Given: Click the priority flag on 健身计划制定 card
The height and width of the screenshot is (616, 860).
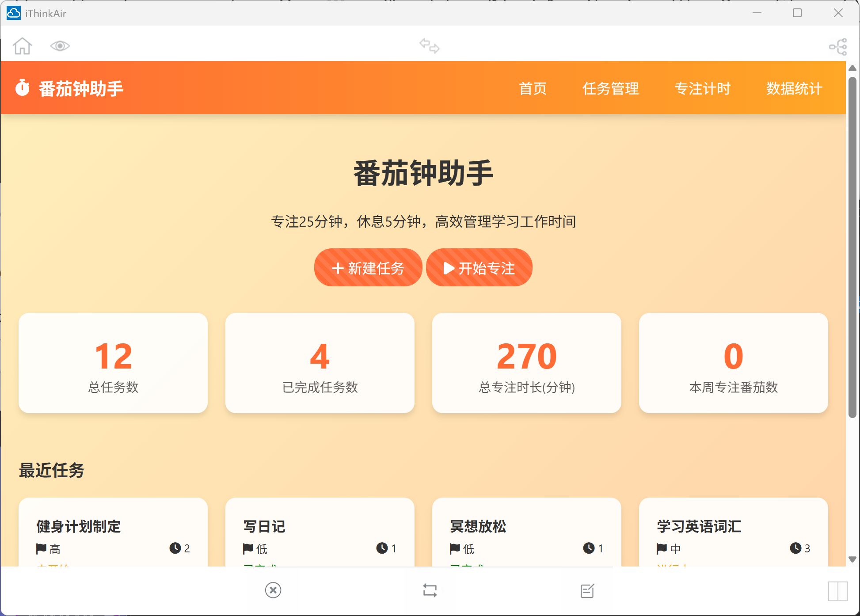Looking at the screenshot, I should click(x=41, y=548).
